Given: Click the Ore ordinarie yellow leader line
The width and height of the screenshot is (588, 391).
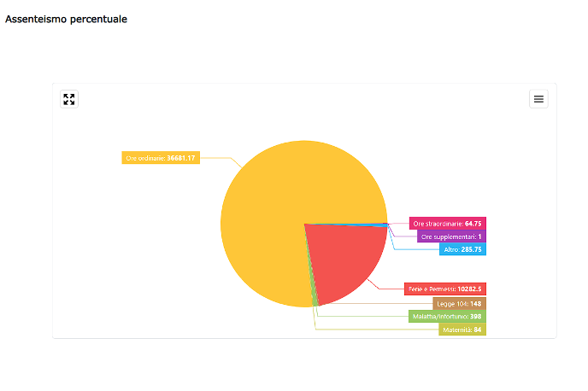Looking at the screenshot, I should click(x=218, y=158).
